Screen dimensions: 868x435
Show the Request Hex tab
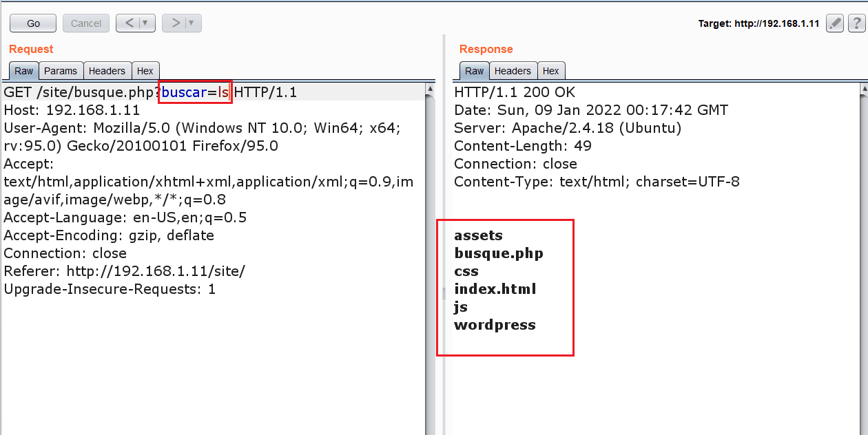[x=145, y=71]
